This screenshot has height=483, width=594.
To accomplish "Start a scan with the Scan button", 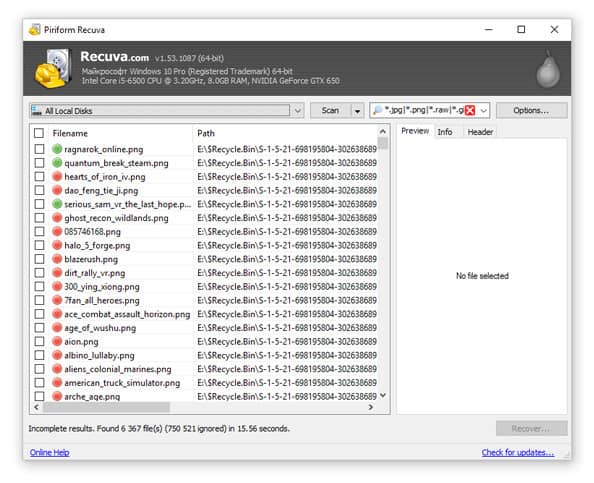I will [x=330, y=111].
